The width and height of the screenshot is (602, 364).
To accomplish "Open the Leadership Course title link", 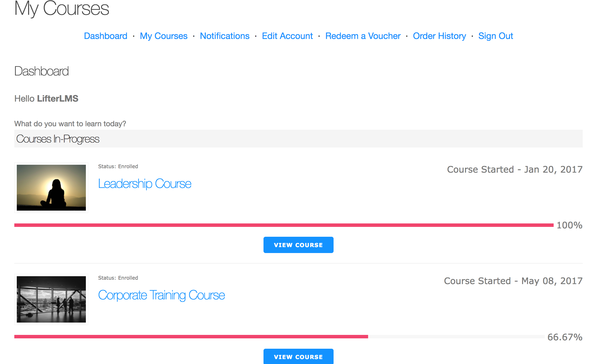I will (145, 184).
